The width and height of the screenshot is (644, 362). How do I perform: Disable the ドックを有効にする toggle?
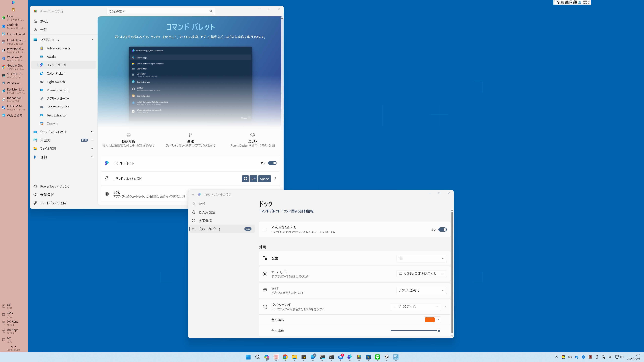442,230
